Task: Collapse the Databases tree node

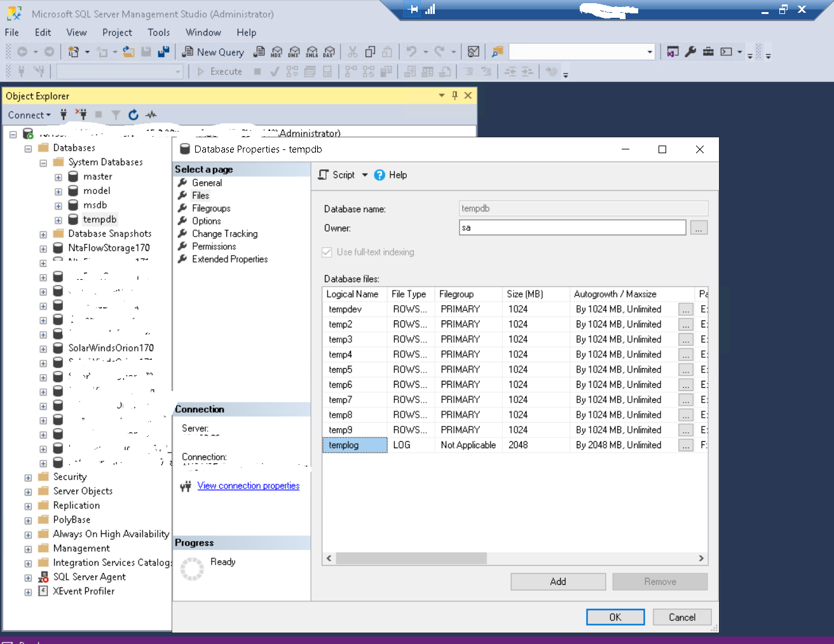Action: coord(28,148)
